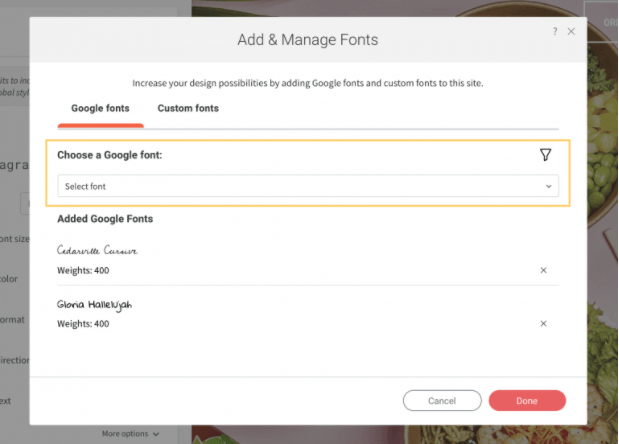
Task: Open the help question mark icon
Action: [555, 31]
